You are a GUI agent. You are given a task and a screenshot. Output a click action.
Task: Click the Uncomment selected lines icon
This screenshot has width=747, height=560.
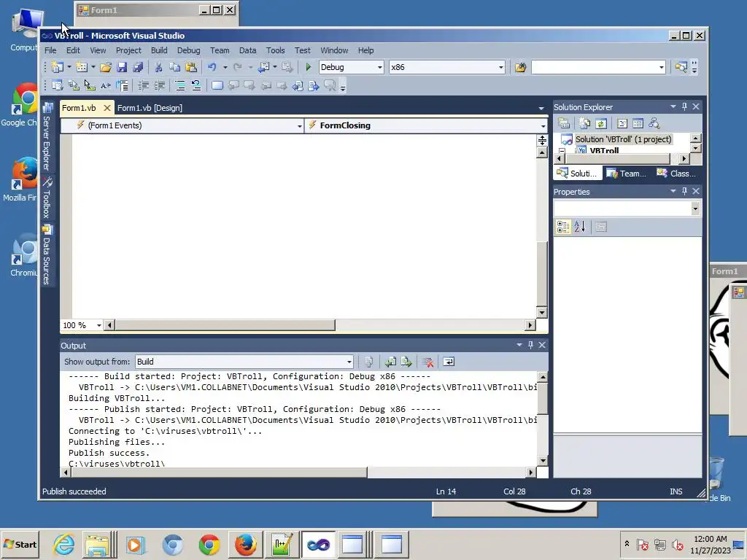tap(196, 85)
